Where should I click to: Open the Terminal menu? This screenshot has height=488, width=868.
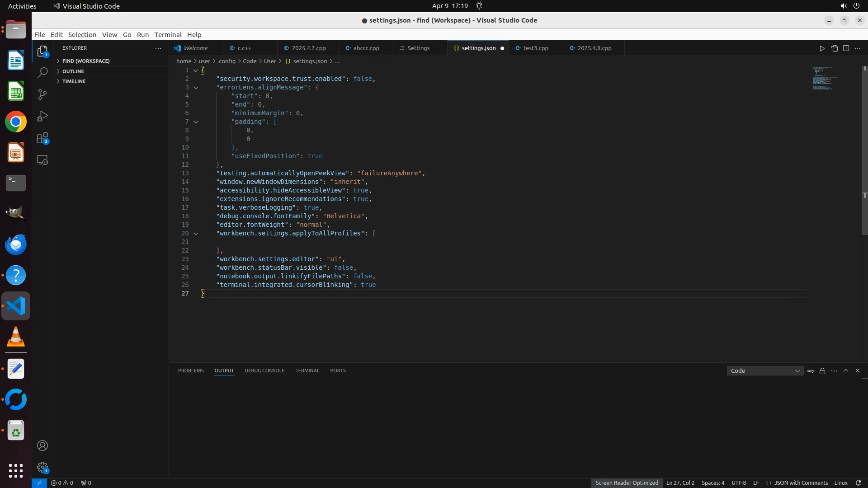click(x=168, y=35)
